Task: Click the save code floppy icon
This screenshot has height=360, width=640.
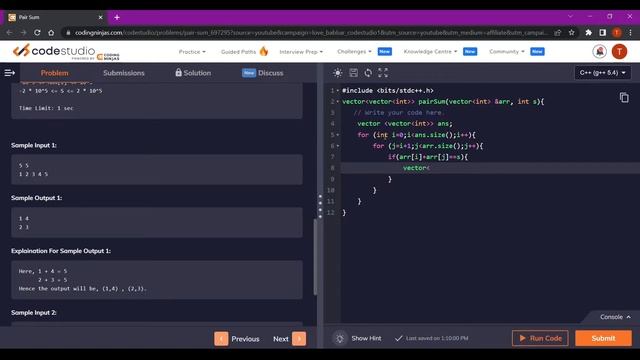Action: click(353, 73)
